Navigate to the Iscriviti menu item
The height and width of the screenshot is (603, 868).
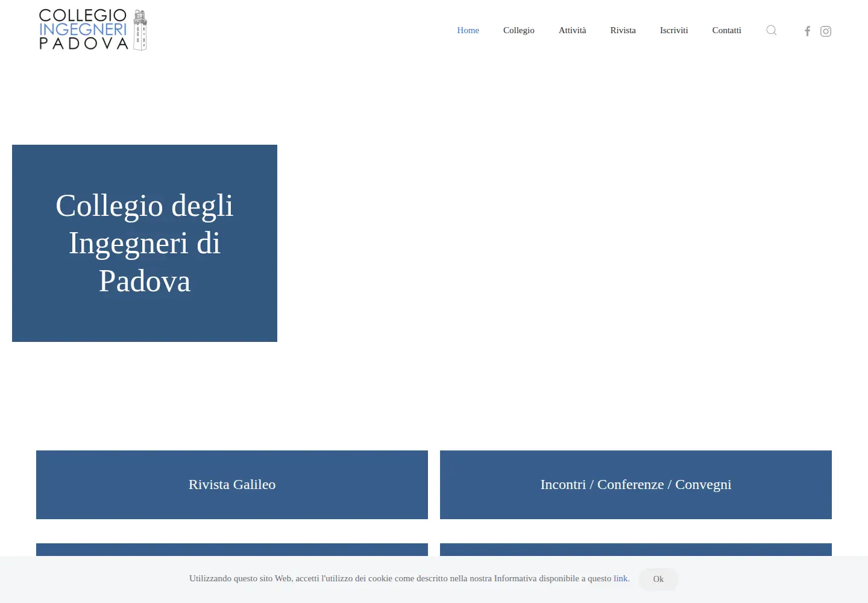click(x=674, y=30)
